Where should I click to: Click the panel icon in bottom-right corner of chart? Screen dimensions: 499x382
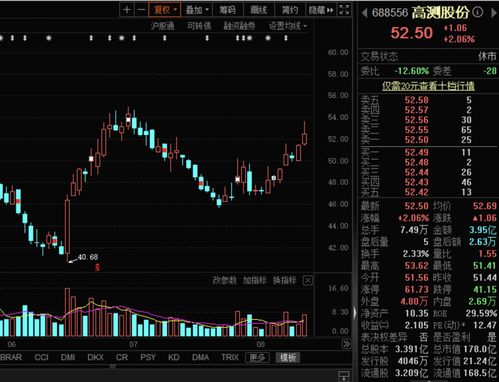344,376
